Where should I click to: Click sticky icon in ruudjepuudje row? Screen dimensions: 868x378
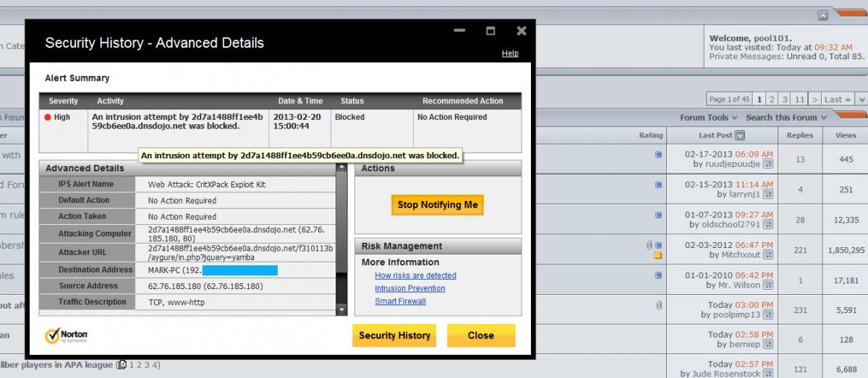(658, 155)
